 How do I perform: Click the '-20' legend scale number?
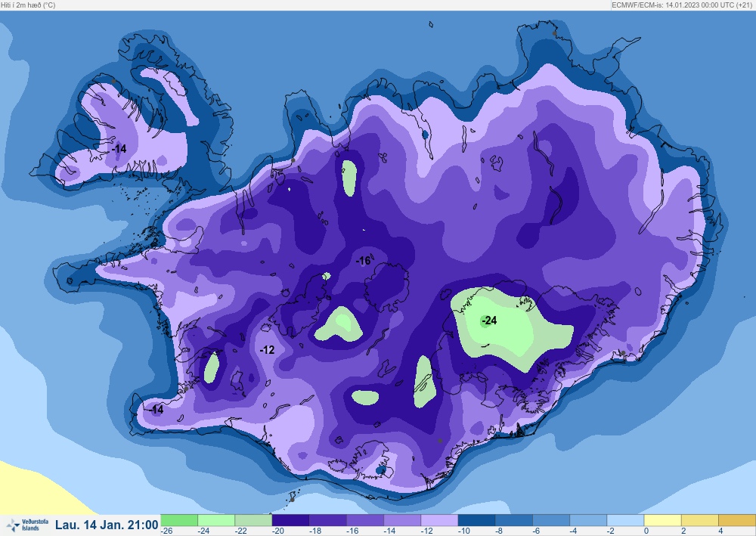point(277,531)
